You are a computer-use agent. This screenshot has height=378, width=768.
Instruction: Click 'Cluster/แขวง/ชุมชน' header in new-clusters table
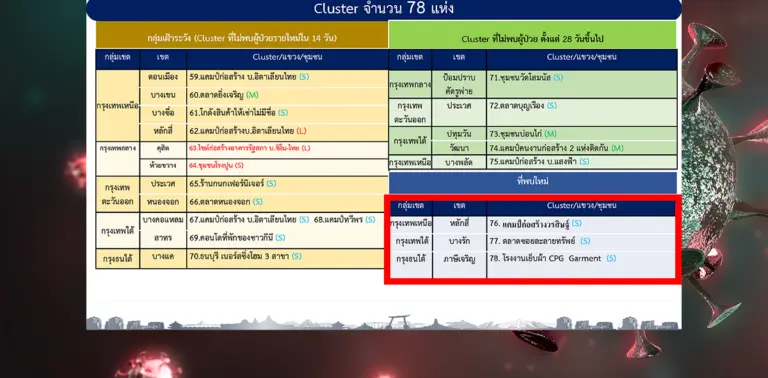coord(581,206)
